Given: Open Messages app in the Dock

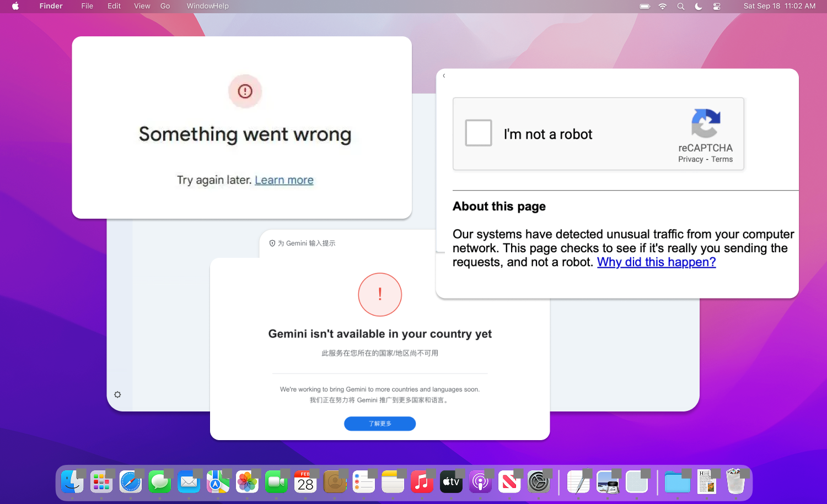Looking at the screenshot, I should click(160, 482).
